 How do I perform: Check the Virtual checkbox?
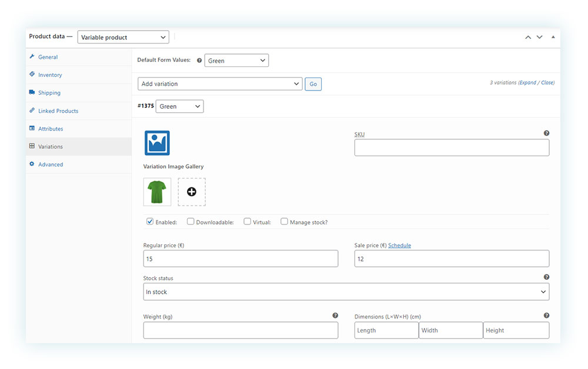tap(247, 222)
